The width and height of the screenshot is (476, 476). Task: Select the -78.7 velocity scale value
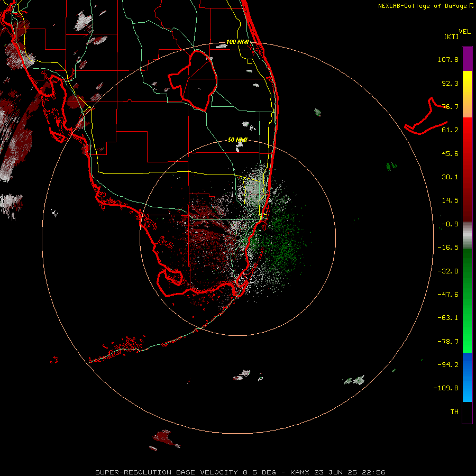click(x=448, y=342)
